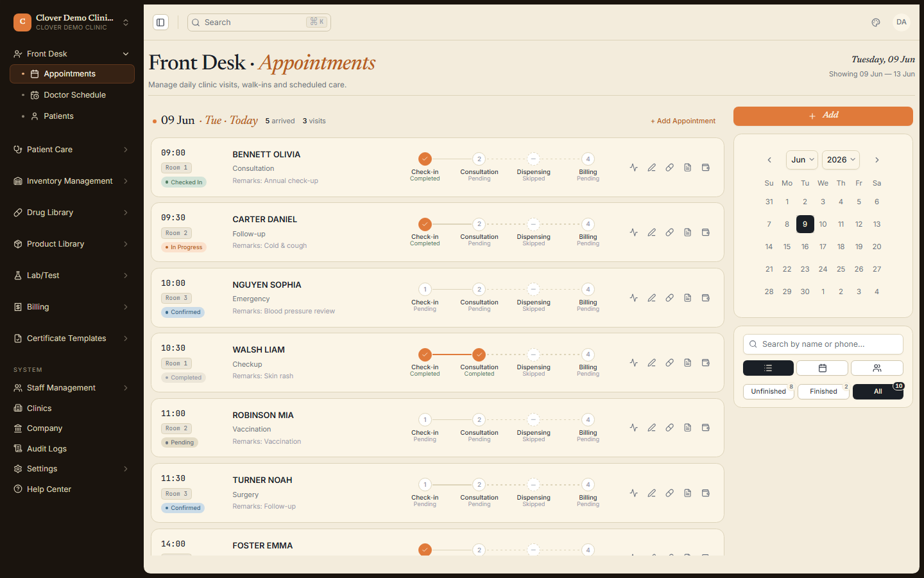
Task: Click Dispensing step of Robinson Mia
Action: (x=534, y=420)
